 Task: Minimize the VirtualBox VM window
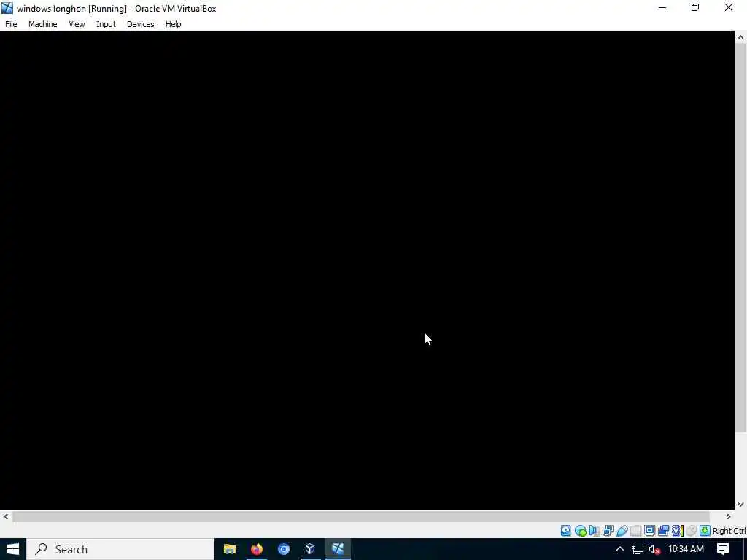[x=662, y=8]
